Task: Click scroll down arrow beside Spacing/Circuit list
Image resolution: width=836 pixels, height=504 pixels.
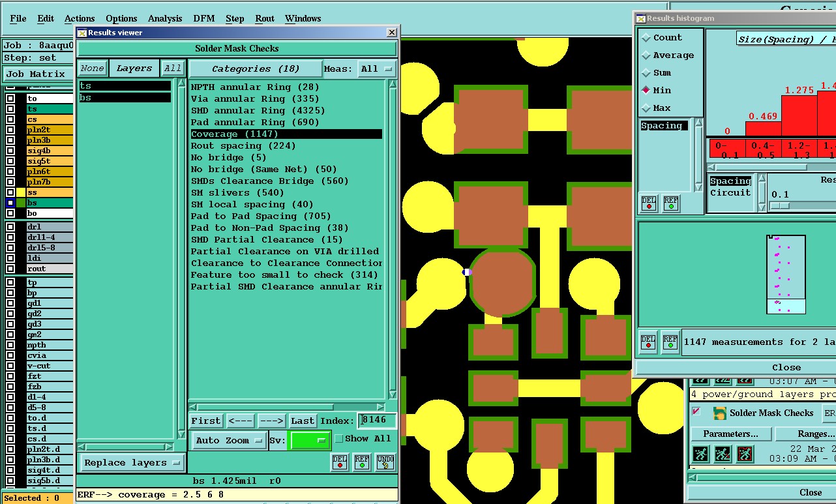Action: point(762,207)
